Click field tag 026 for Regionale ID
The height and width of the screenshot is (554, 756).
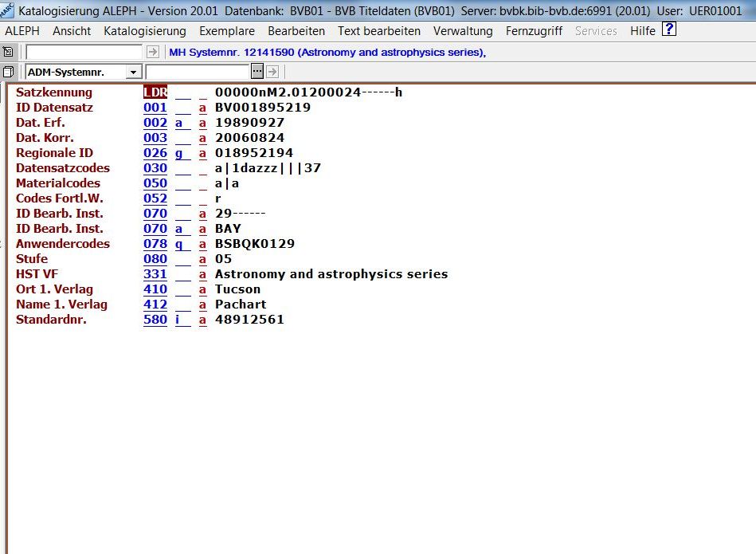click(155, 153)
